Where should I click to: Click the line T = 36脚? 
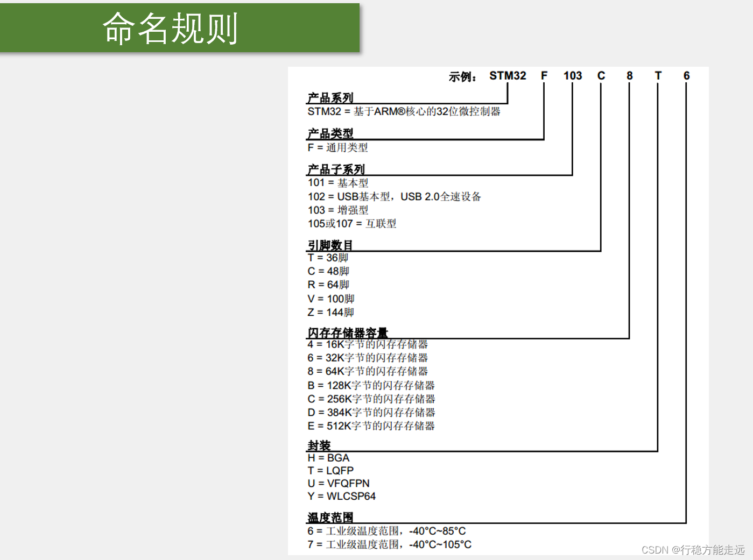click(328, 258)
